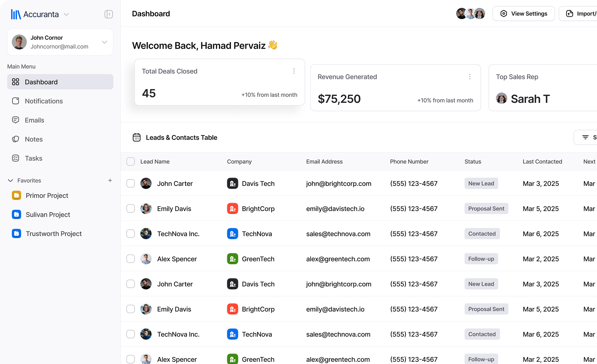Screen dimensions: 597x364
Task: Toggle the select-all checkbox in table header
Action: click(x=131, y=161)
